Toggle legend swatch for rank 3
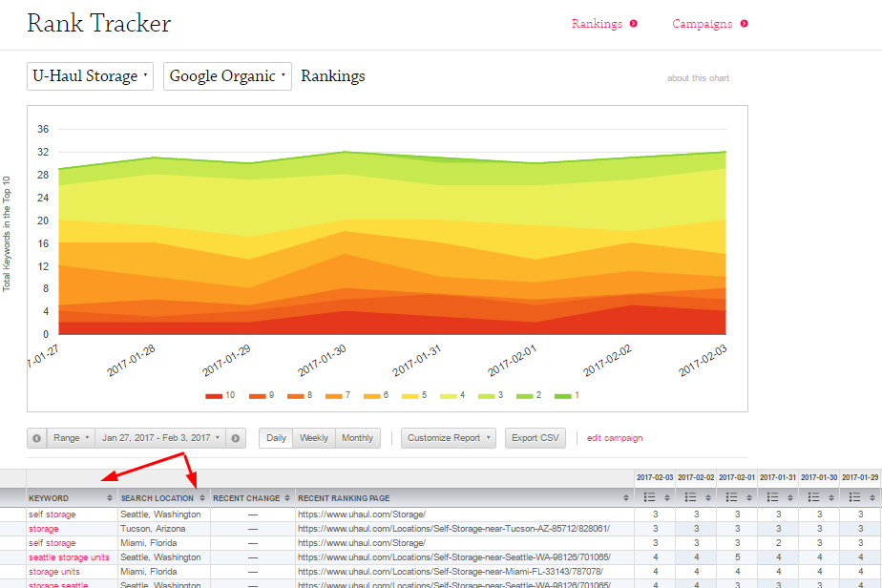 pos(487,396)
